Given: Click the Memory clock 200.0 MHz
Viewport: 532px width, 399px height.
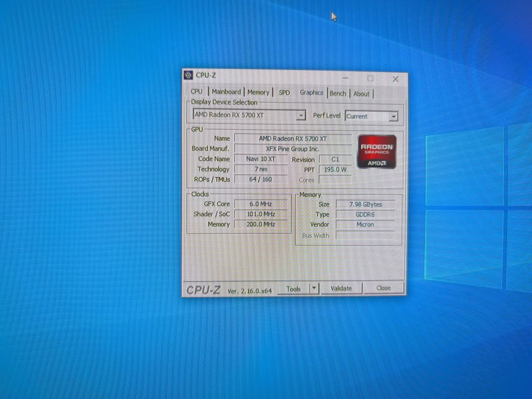Looking at the screenshot, I should pyautogui.click(x=261, y=224).
